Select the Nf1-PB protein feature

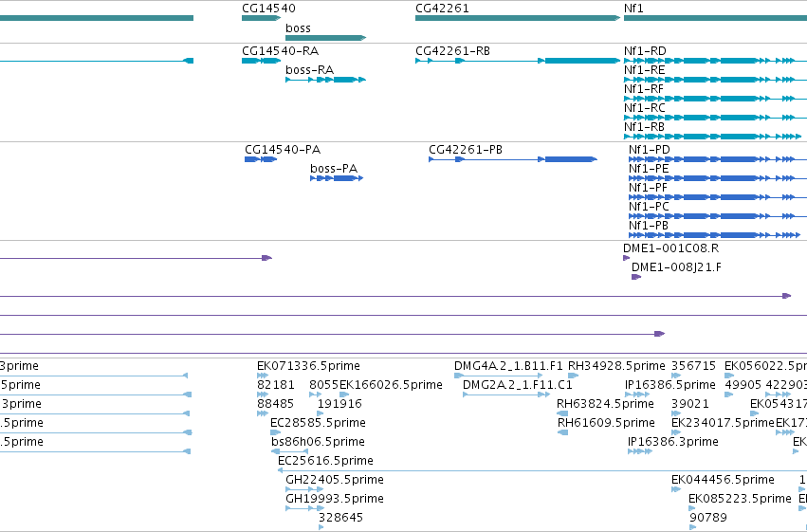tap(715, 235)
